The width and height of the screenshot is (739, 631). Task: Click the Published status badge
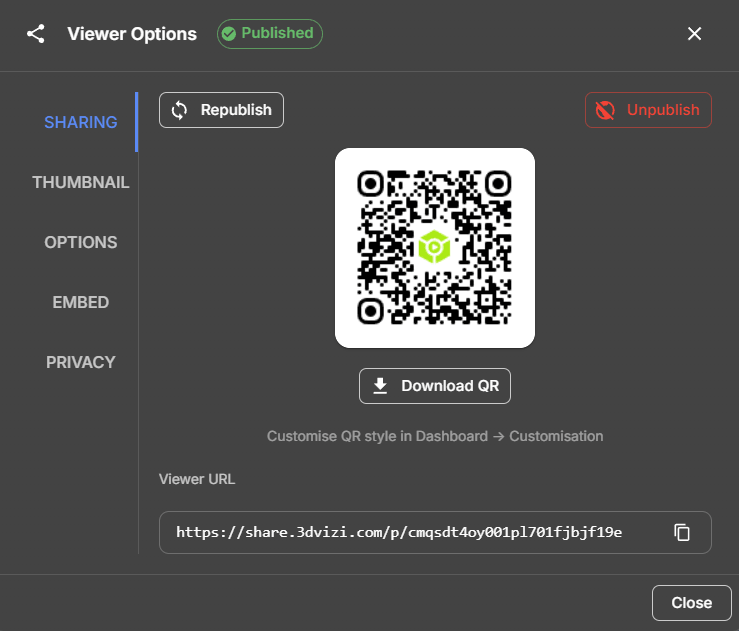(x=270, y=34)
